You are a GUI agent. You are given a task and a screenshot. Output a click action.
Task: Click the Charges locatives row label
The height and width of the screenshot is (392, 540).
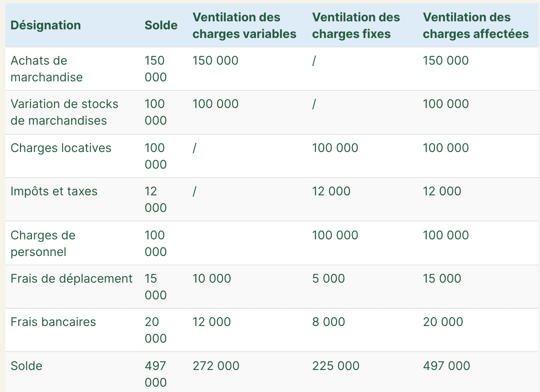[x=61, y=148]
